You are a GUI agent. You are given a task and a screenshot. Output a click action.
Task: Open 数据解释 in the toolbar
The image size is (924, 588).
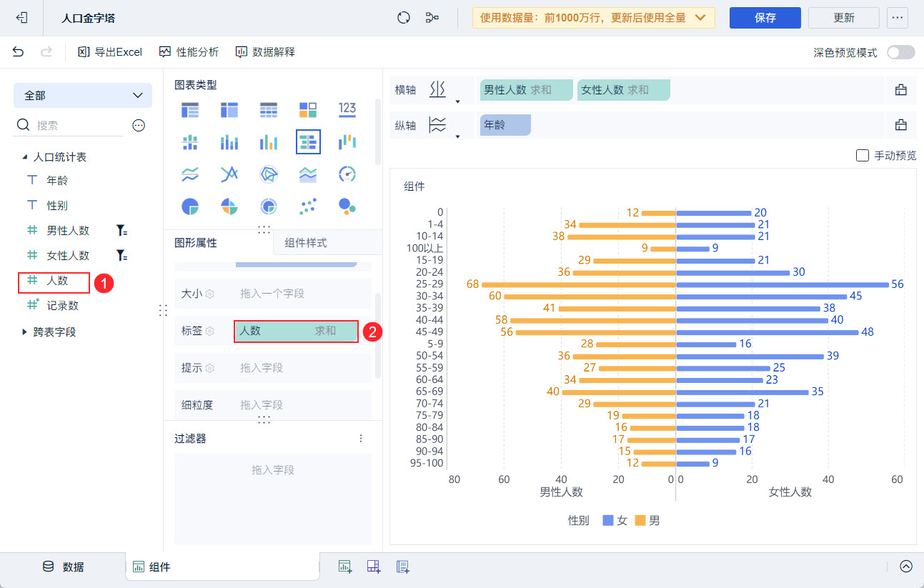tap(265, 51)
